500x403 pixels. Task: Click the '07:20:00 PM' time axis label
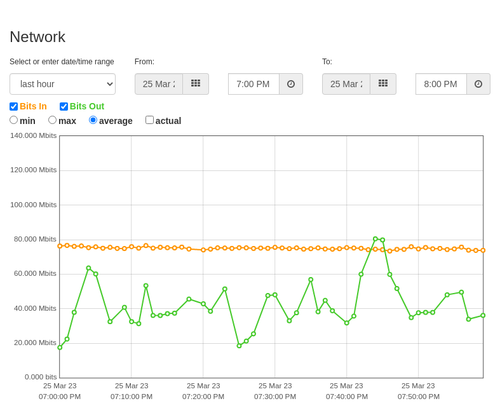(x=203, y=397)
